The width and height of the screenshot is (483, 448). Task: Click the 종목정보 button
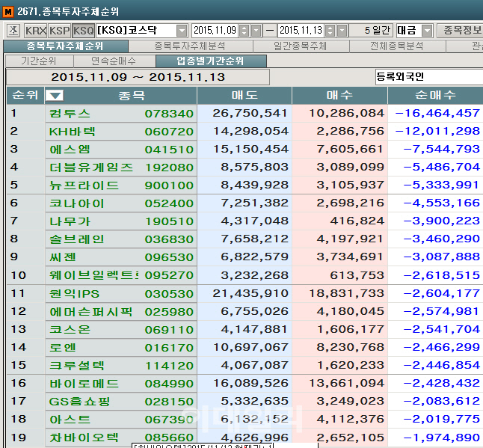tap(461, 31)
